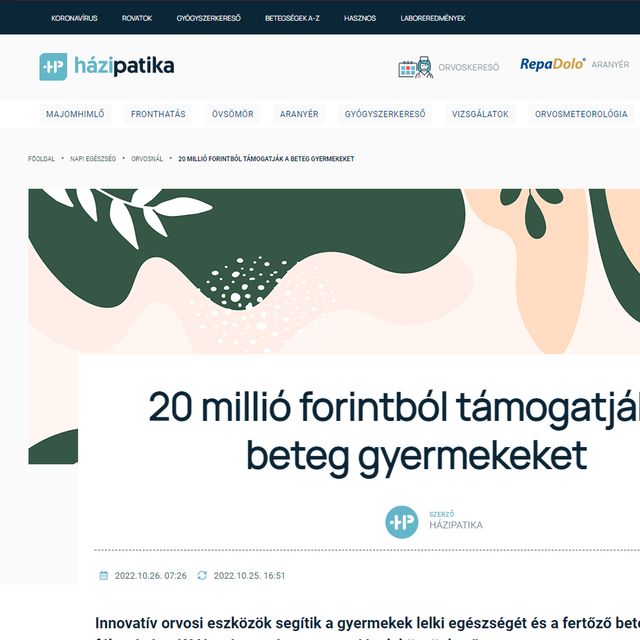Select the Övsömör topic tag
640x640 pixels.
(233, 114)
